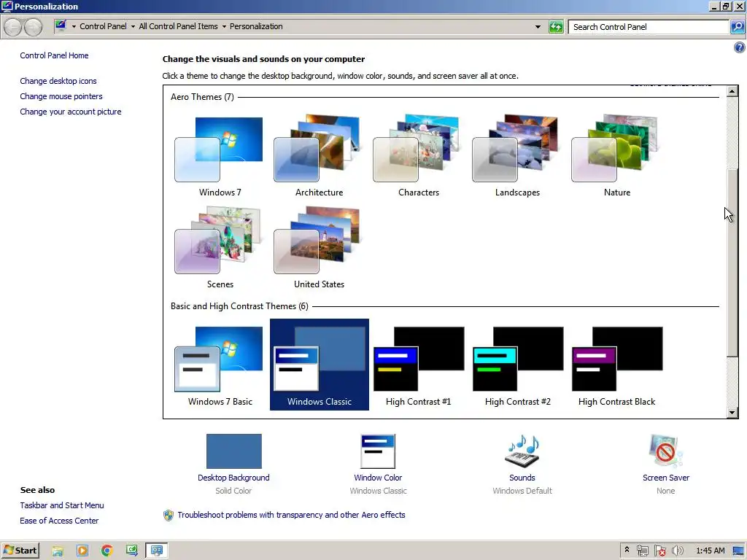Select the Landscapes theme
Screen dimensions: 747x560
pos(517,156)
